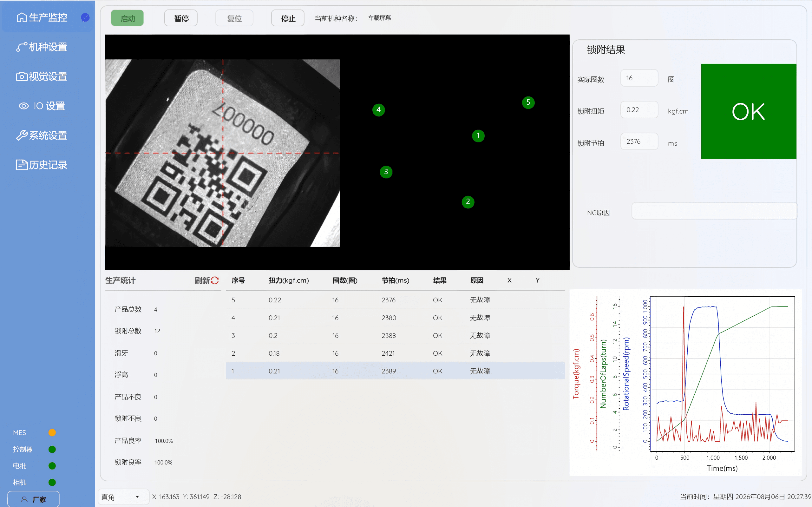
Task: Click the 暂停 pause button
Action: (181, 18)
